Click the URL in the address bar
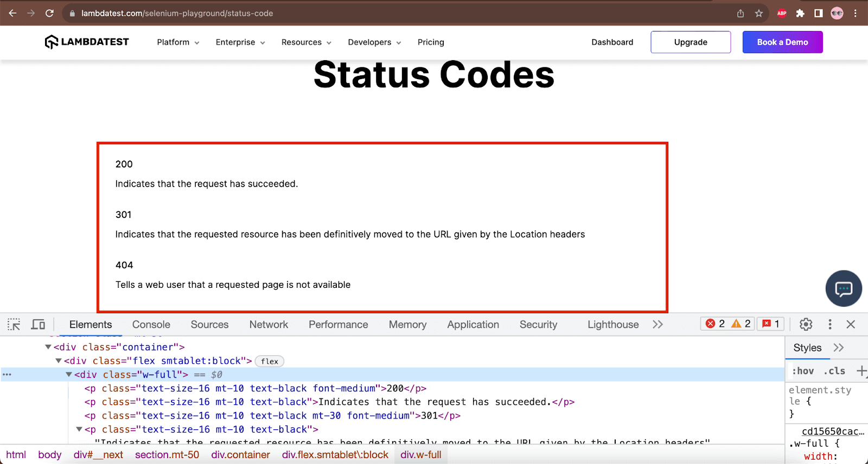The image size is (868, 464). [x=177, y=13]
